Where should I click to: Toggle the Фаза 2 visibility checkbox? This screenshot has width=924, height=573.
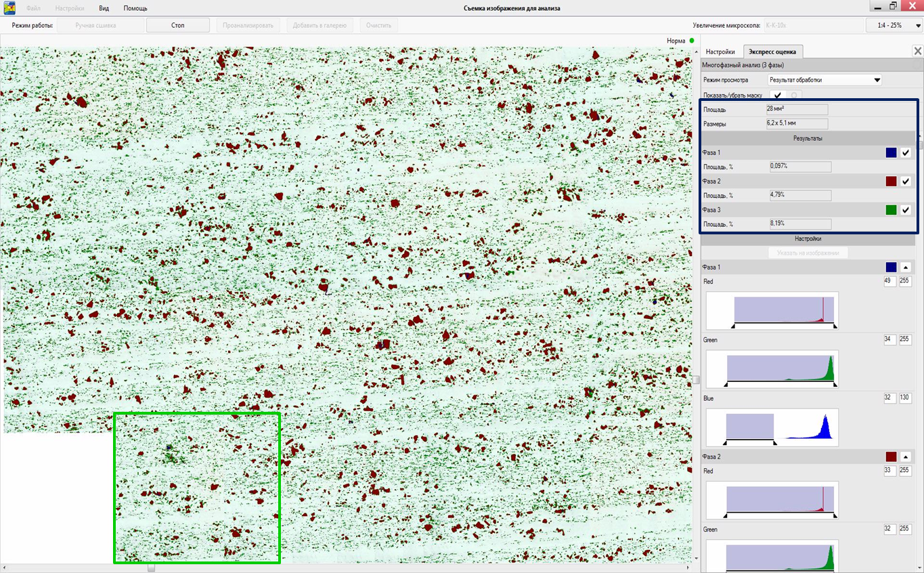(906, 182)
